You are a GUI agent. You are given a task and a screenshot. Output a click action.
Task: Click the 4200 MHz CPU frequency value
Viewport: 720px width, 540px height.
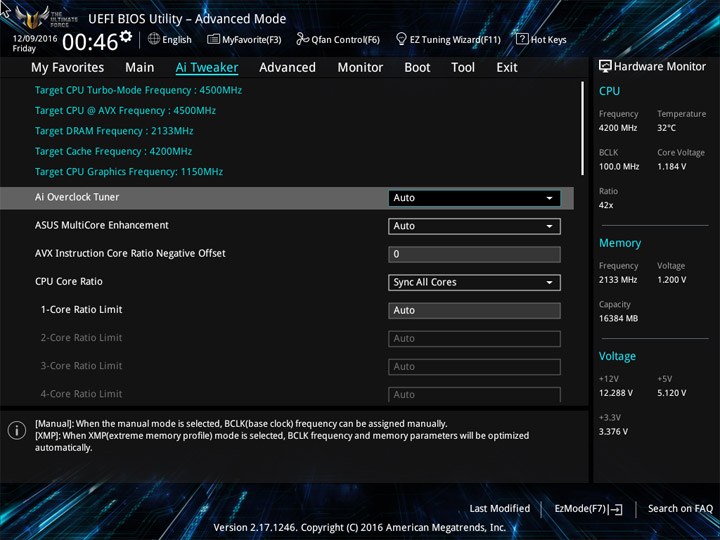click(618, 128)
